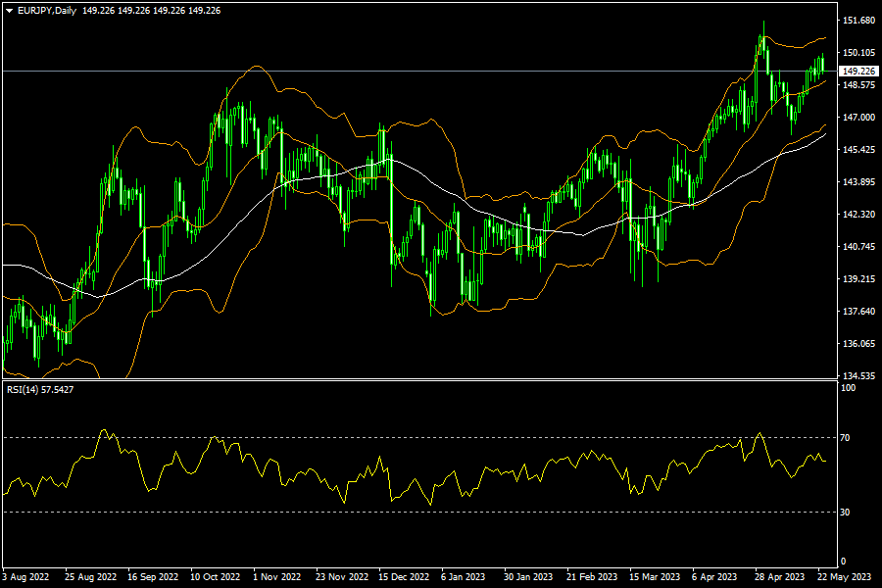Select the 15 Mar 2023 date label
882x588 pixels.
click(655, 577)
